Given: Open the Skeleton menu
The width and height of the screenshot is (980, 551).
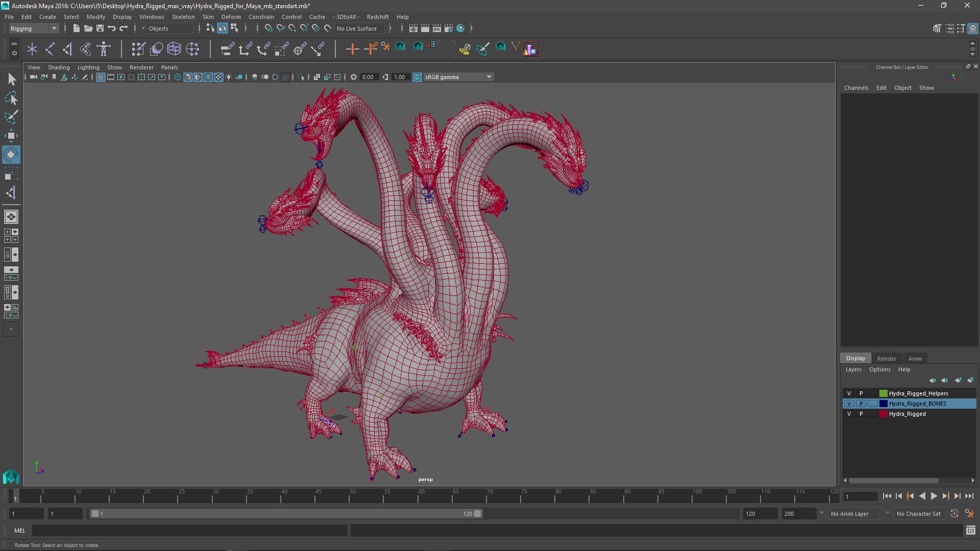Looking at the screenshot, I should tap(183, 17).
